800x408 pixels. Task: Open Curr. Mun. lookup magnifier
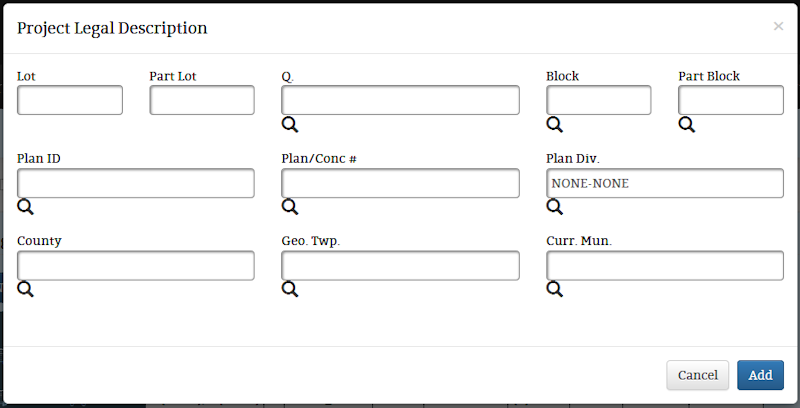555,289
